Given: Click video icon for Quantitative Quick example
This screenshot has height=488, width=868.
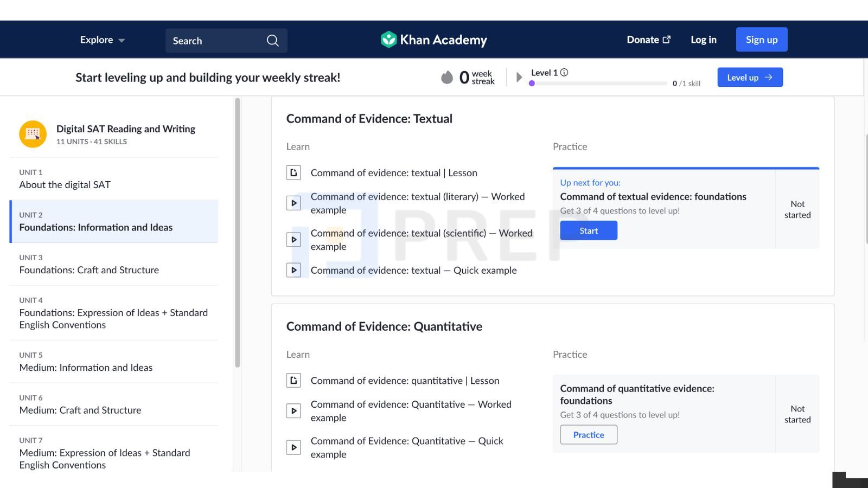Looking at the screenshot, I should (x=293, y=447).
